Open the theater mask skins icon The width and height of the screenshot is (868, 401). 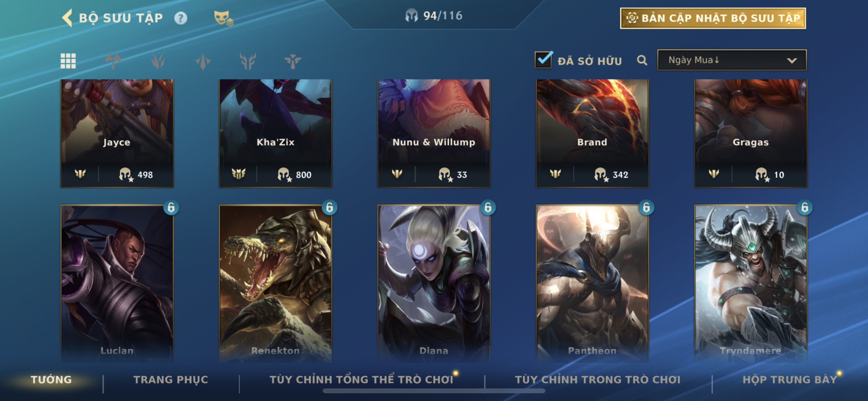(x=223, y=18)
